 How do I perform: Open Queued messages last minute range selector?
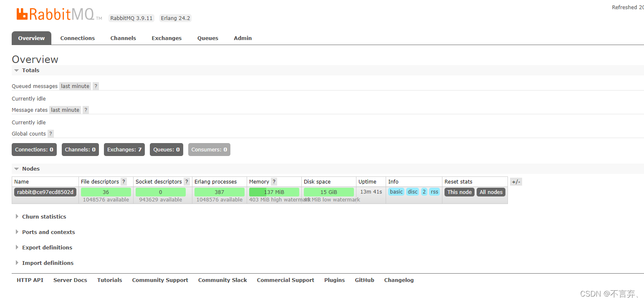point(75,86)
